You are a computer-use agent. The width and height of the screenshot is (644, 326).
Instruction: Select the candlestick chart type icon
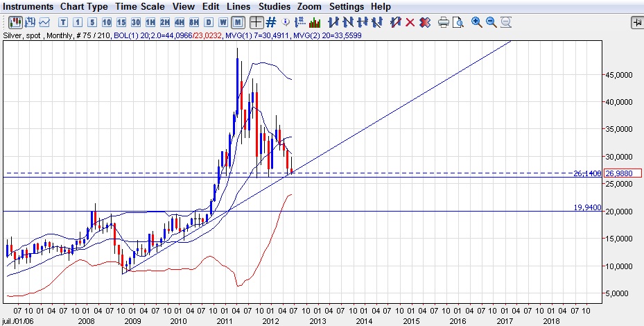(x=15, y=22)
